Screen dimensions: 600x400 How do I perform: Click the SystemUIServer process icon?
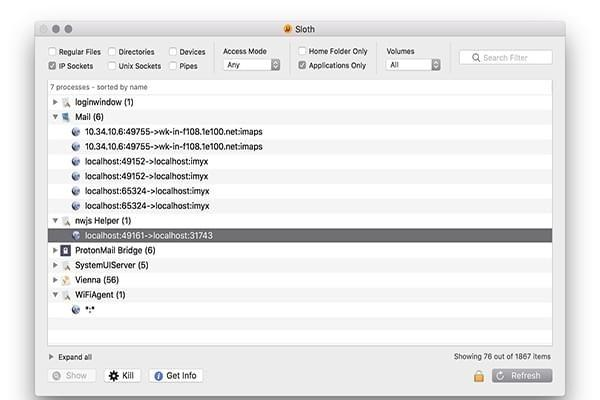(x=66, y=265)
